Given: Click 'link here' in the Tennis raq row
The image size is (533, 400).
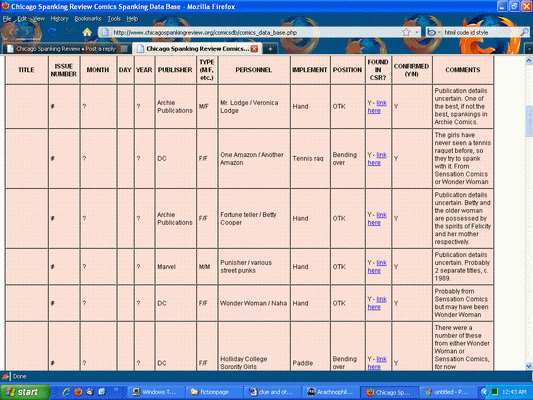Looking at the screenshot, I should 377,159.
